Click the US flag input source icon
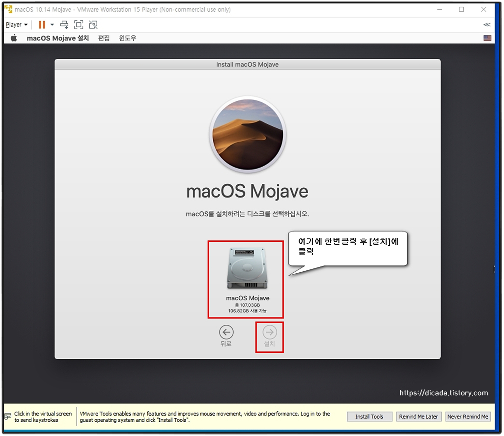This screenshot has height=436, width=504. coord(487,38)
